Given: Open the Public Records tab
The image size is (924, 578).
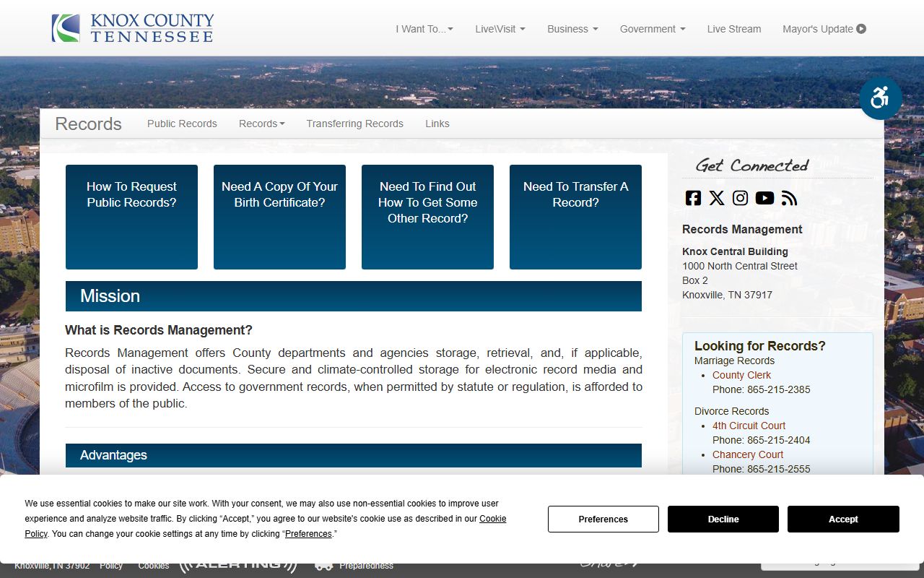Looking at the screenshot, I should tap(182, 124).
